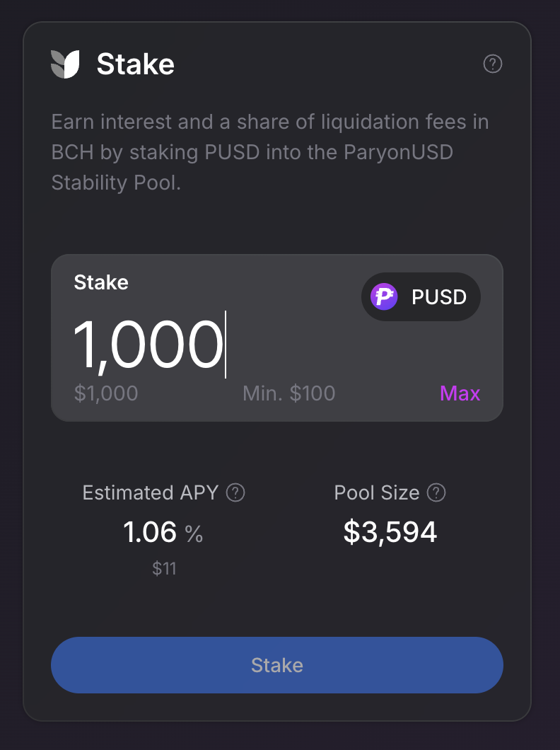Click the $11 estimated earnings text

coord(164,568)
